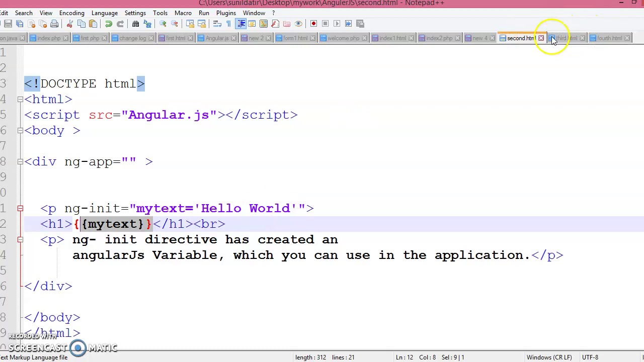Click the Zoom Out magnifier icon
The image size is (644, 362).
coord(174,24)
